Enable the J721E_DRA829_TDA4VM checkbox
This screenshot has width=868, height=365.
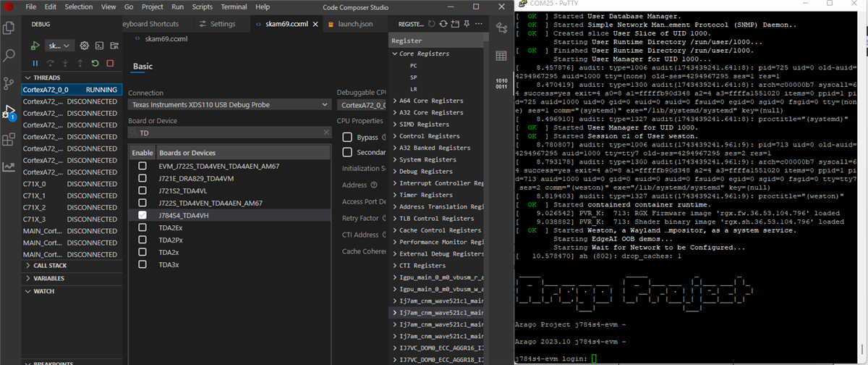(142, 179)
